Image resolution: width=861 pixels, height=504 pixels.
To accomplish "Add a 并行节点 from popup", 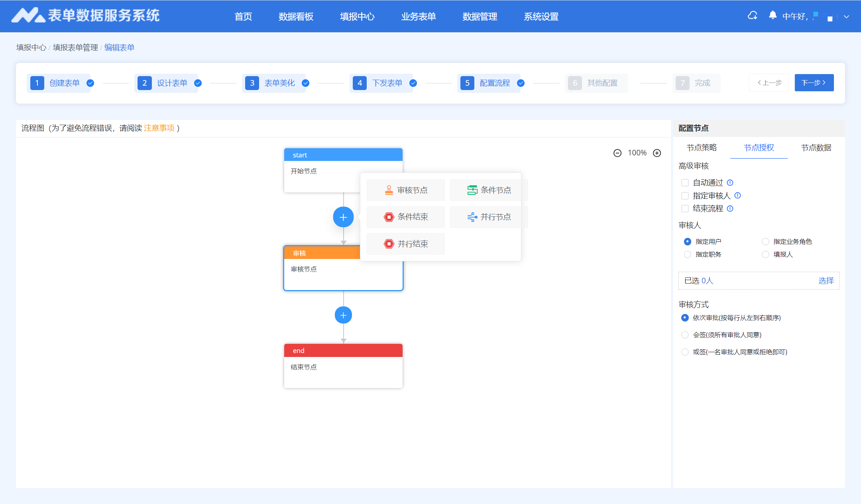I will pyautogui.click(x=489, y=217).
